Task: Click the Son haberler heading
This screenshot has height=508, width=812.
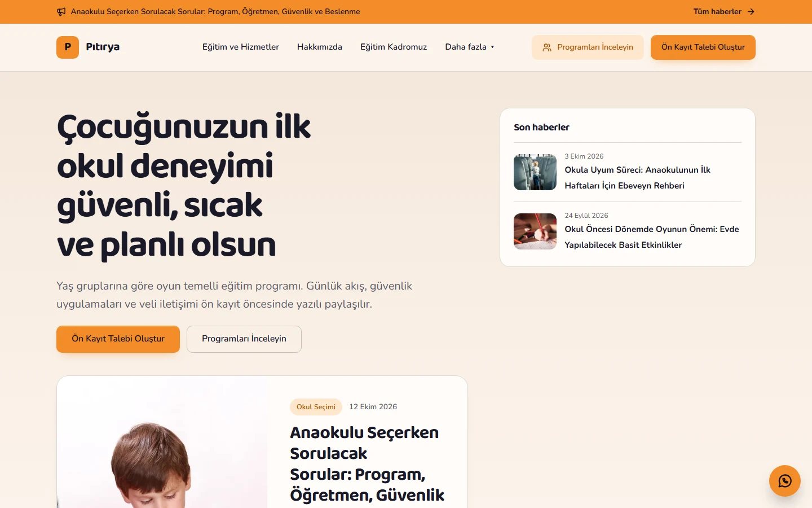Action: [x=541, y=128]
